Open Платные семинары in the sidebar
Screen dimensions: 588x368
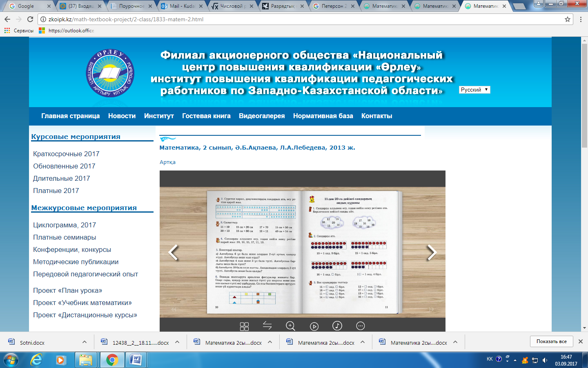tap(65, 238)
